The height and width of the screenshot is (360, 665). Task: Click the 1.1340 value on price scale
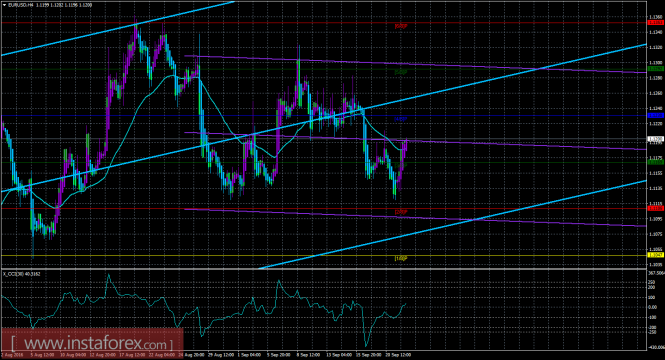pos(654,32)
